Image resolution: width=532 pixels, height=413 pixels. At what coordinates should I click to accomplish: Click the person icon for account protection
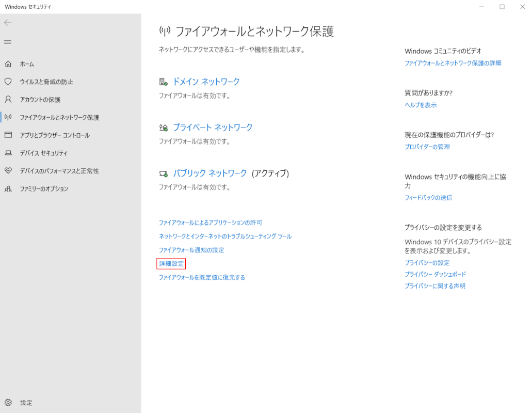(x=8, y=100)
